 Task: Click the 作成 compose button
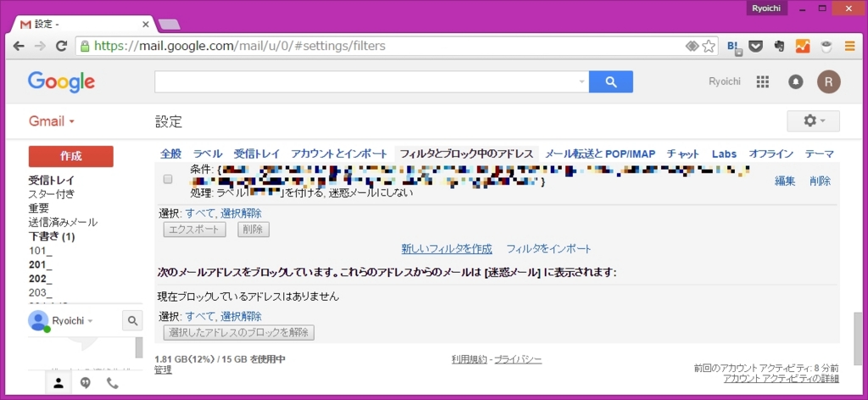[71, 156]
